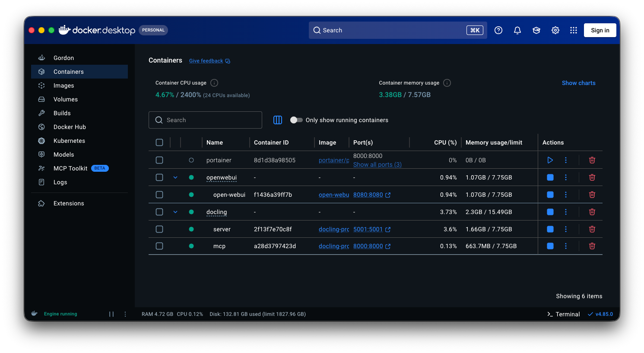Select the docling stack checkbox
Screen dimensions: 644x353
click(x=159, y=212)
